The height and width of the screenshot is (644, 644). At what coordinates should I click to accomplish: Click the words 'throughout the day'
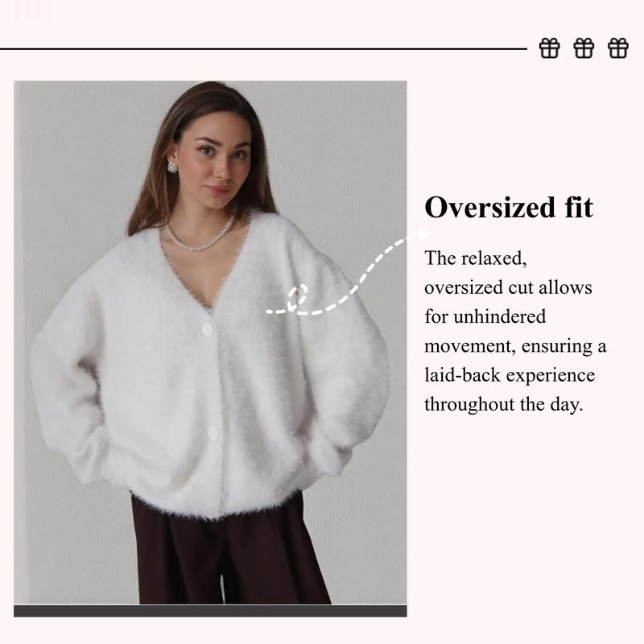click(x=504, y=404)
